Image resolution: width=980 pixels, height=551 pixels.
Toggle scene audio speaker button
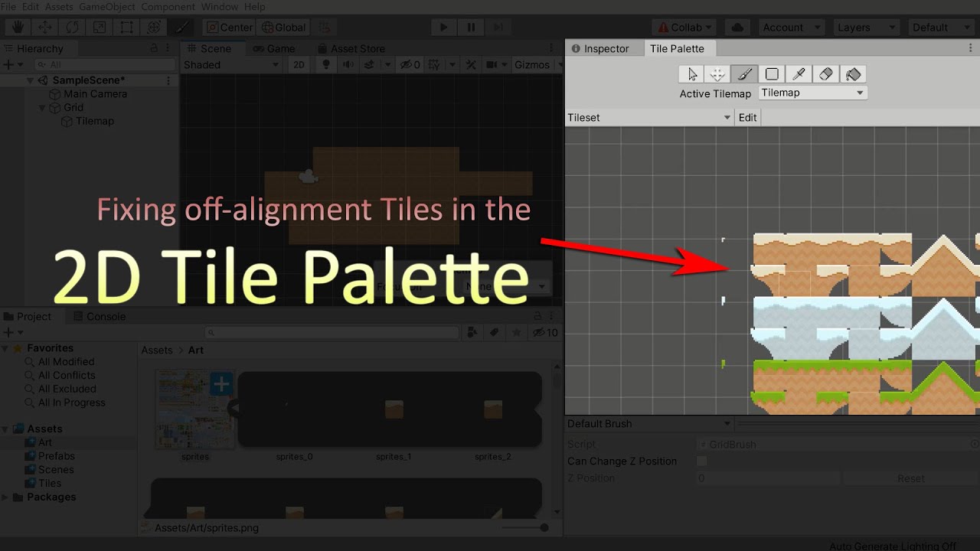click(x=348, y=65)
